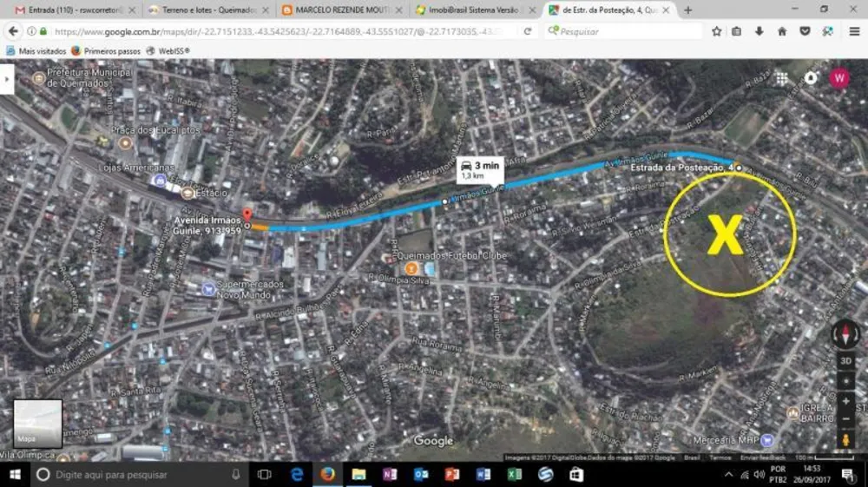Toggle the 3D tilt view

pyautogui.click(x=845, y=361)
